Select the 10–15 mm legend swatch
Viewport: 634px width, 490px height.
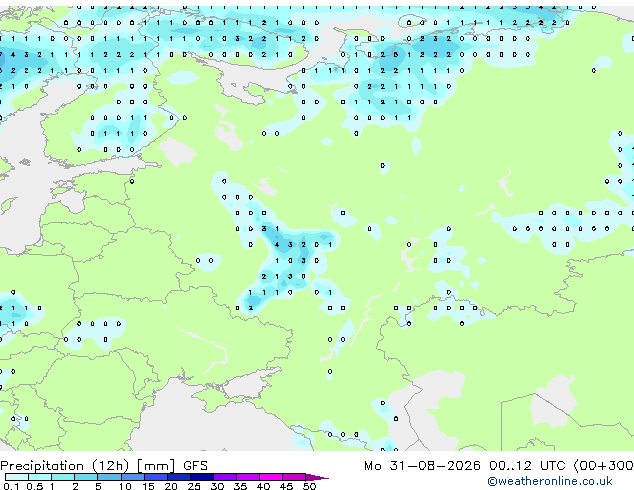tap(132, 477)
